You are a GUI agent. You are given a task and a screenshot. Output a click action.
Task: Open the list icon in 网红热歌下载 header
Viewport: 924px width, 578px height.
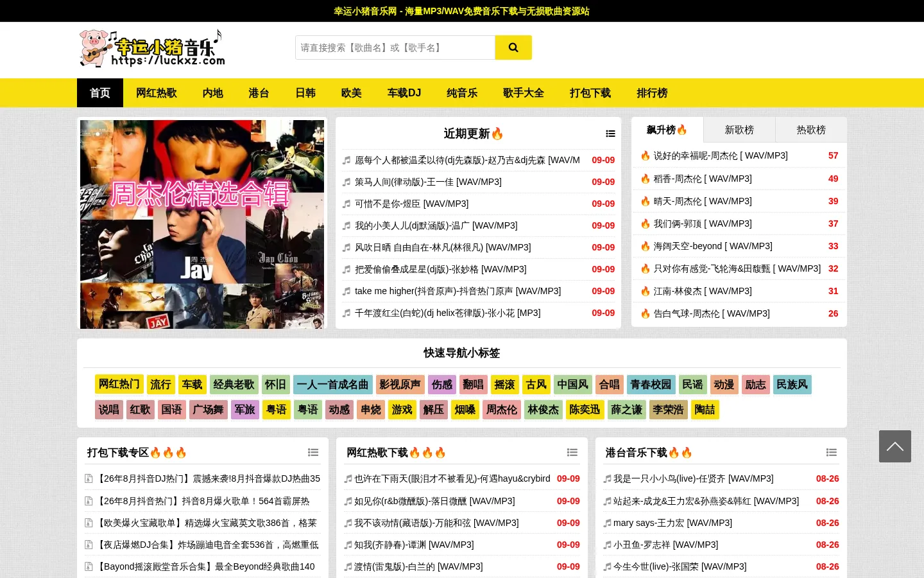click(572, 453)
